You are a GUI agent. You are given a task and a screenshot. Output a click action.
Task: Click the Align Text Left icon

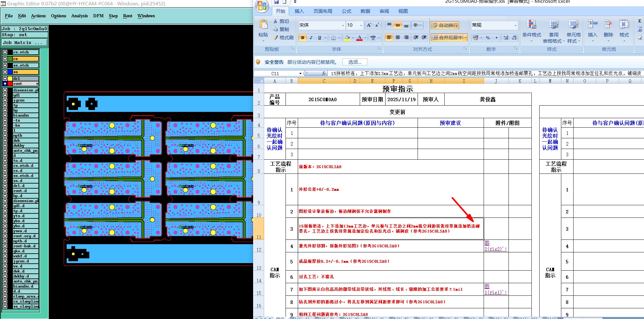[389, 37]
